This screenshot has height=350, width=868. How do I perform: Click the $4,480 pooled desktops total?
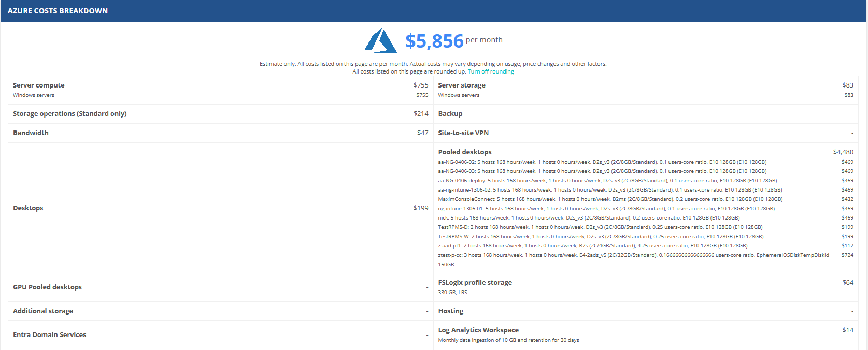[x=843, y=152]
